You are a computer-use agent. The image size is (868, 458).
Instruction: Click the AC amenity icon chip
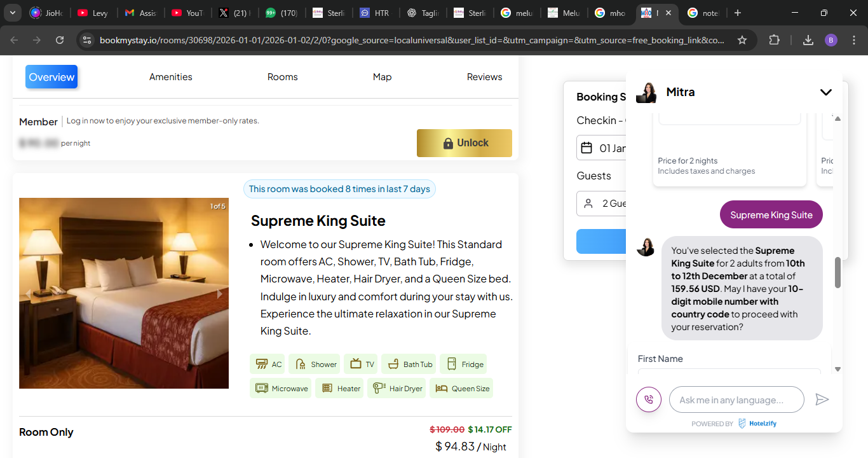pyautogui.click(x=267, y=364)
